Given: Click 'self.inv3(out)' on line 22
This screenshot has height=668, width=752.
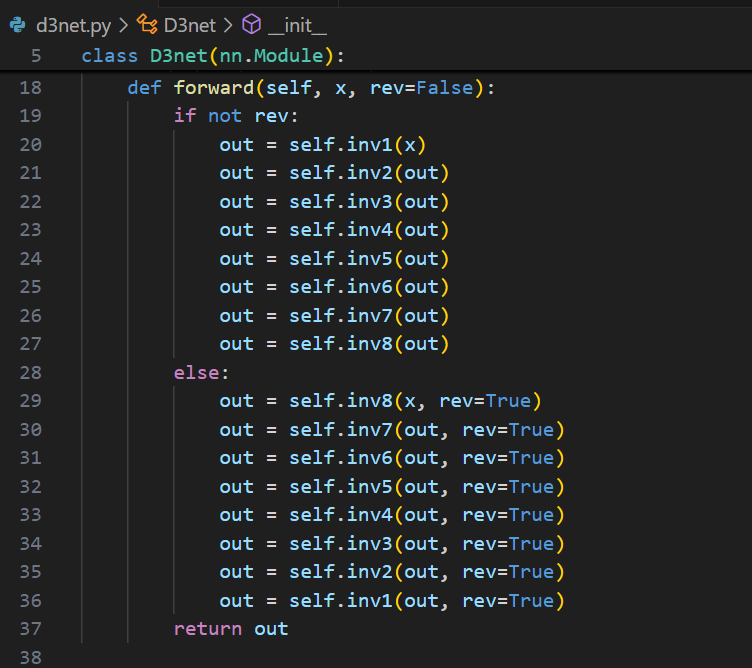Looking at the screenshot, I should click(x=369, y=202).
